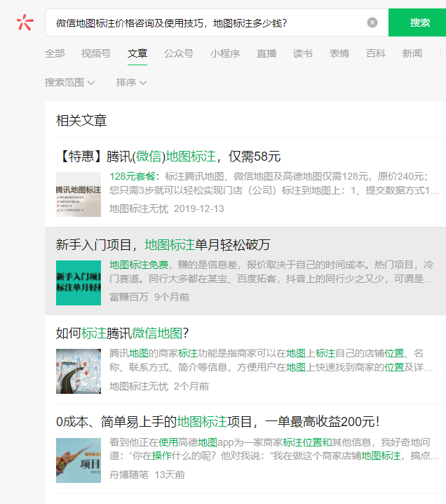This screenshot has height=504, width=446.
Task: Open the 读书 tab
Action: click(302, 53)
